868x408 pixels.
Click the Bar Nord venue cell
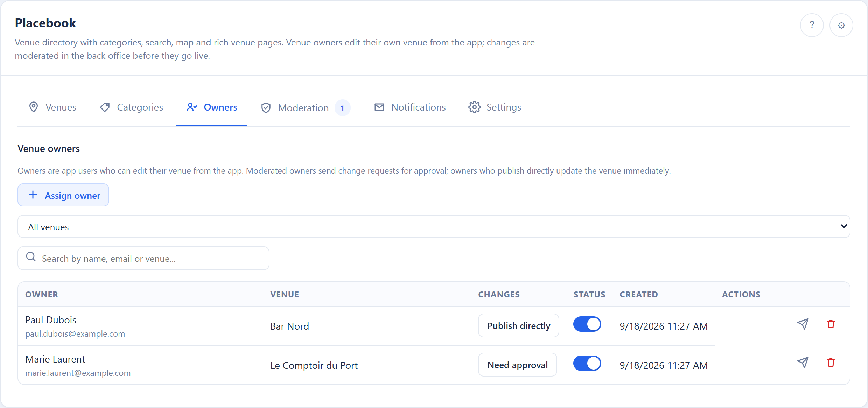point(290,326)
